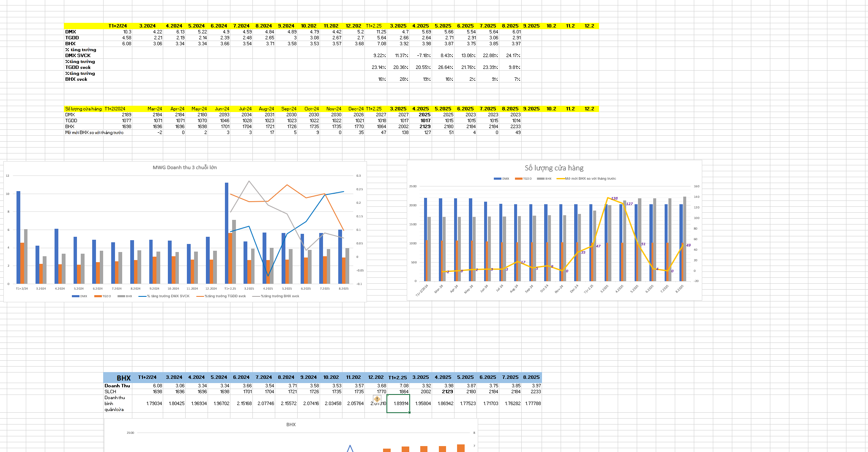
Task: Select the TGDD store count cell 1046
Action: tap(219, 121)
